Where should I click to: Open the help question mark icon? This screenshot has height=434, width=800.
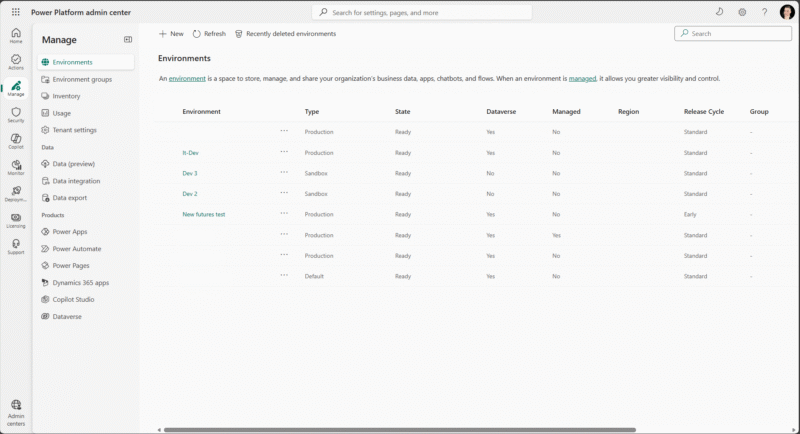(x=765, y=12)
